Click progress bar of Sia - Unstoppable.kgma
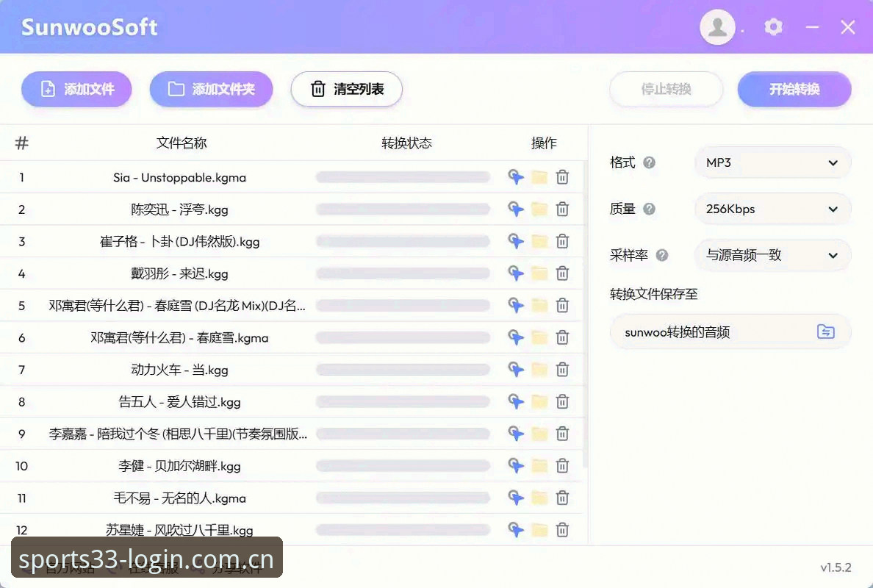This screenshot has height=588, width=873. pyautogui.click(x=403, y=177)
